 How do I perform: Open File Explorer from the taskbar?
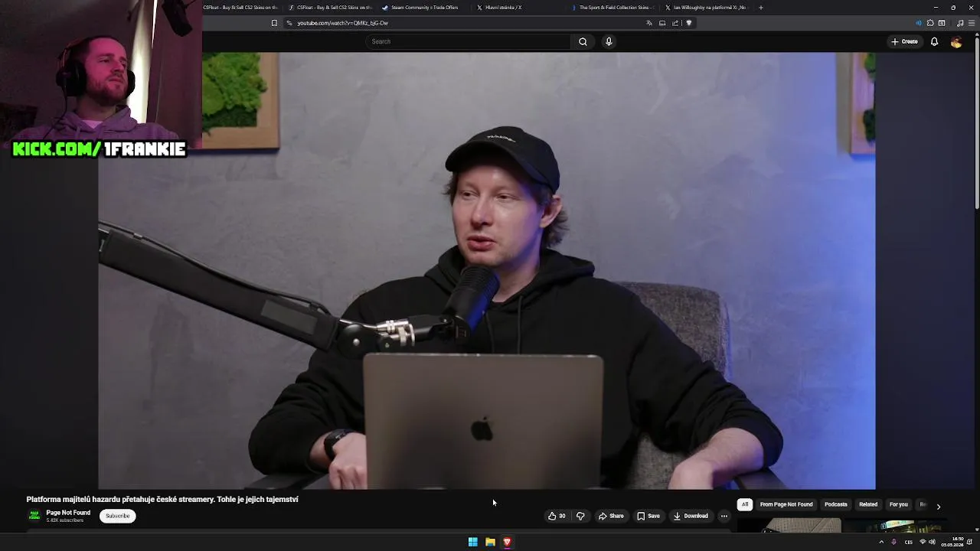[490, 542]
